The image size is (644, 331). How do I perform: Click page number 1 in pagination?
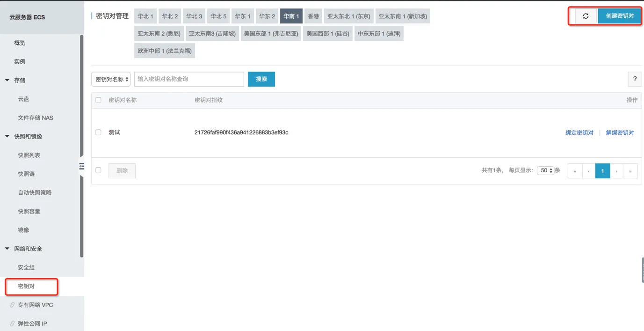click(602, 170)
